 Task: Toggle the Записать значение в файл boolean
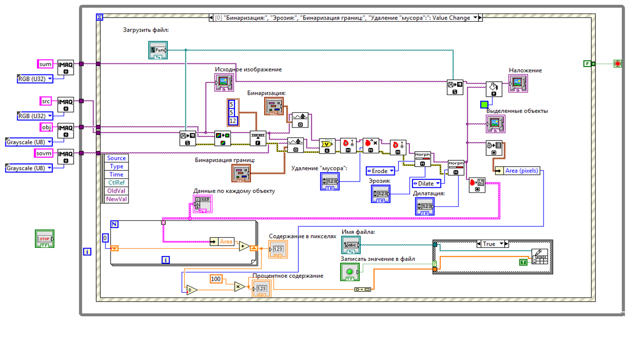click(x=349, y=272)
